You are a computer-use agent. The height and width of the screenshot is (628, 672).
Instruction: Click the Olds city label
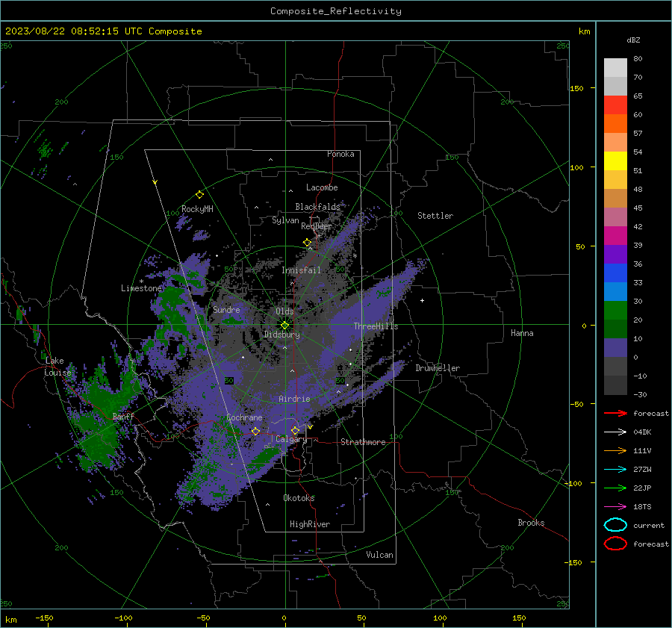coord(284,311)
